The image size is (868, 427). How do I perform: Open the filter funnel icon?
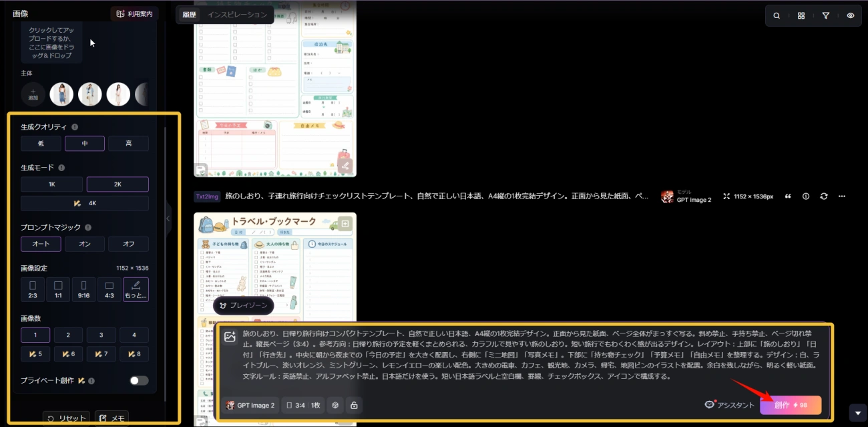tap(826, 15)
